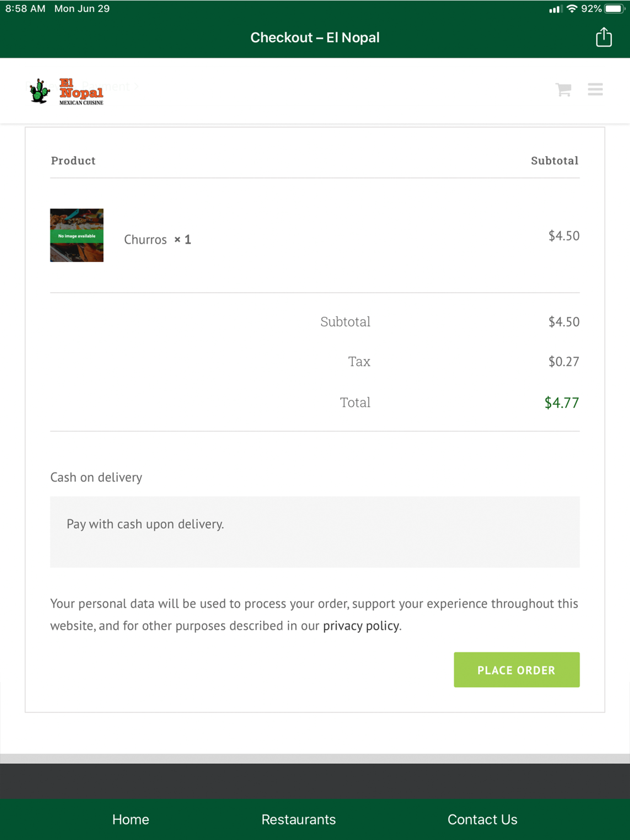Tap the share icon in header
Screen dimensions: 630x840
(604, 37)
